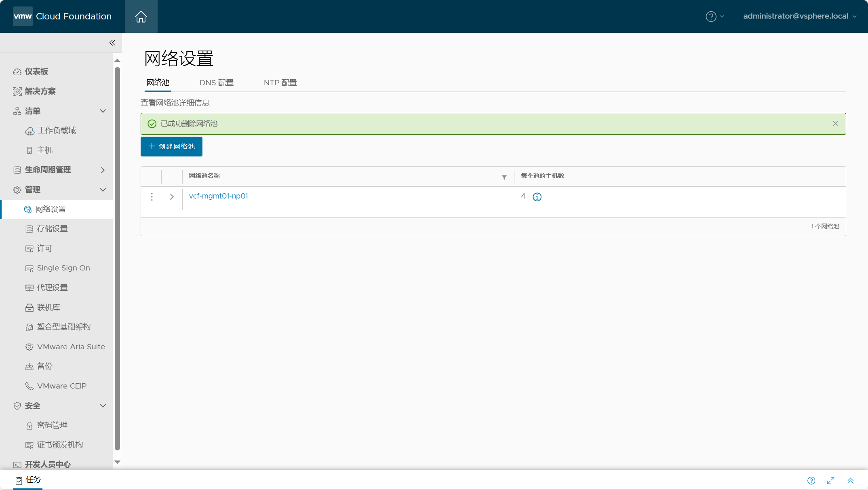Click the sidebar scrollbar thumb

(118, 259)
